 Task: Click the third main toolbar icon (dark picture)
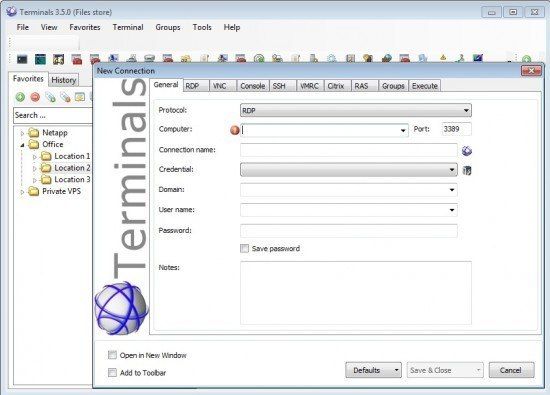(58, 59)
